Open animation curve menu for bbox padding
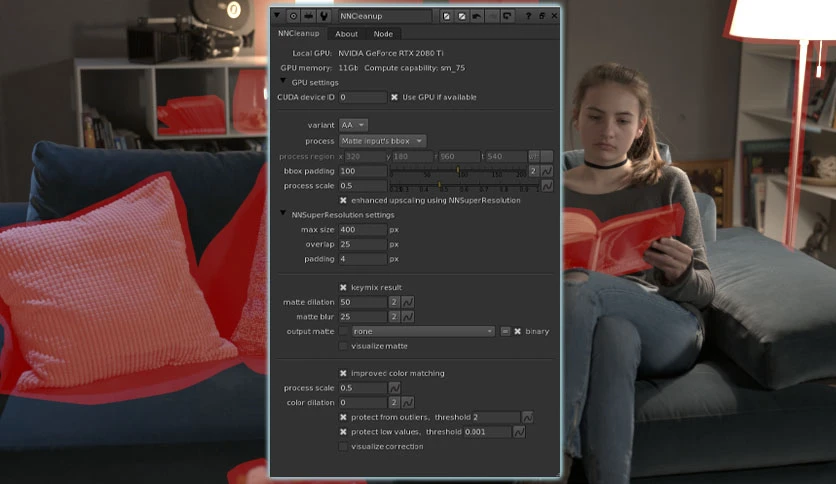The image size is (836, 484). (547, 171)
